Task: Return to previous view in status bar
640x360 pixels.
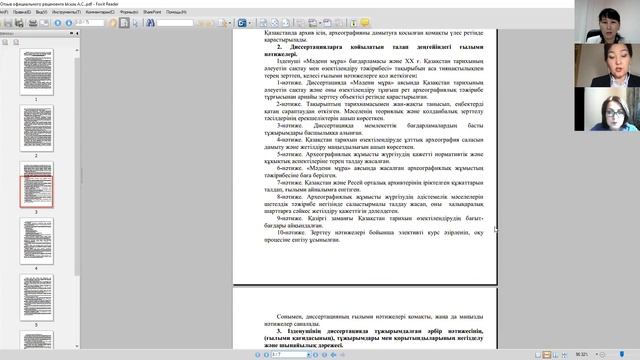Action: [x=333, y=355]
